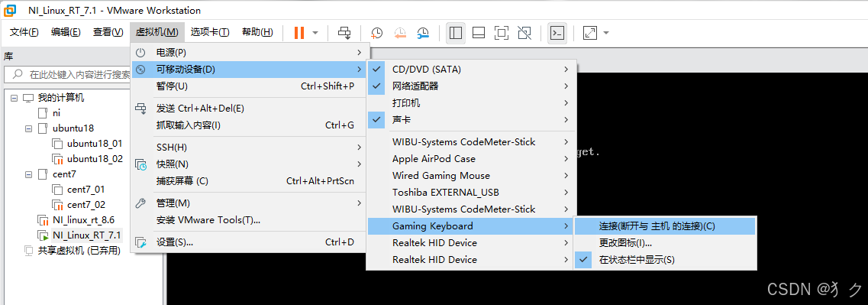Choose 抓取输入内容(I) menu entry
Image resolution: width=868 pixels, height=305 pixels.
[x=249, y=125]
